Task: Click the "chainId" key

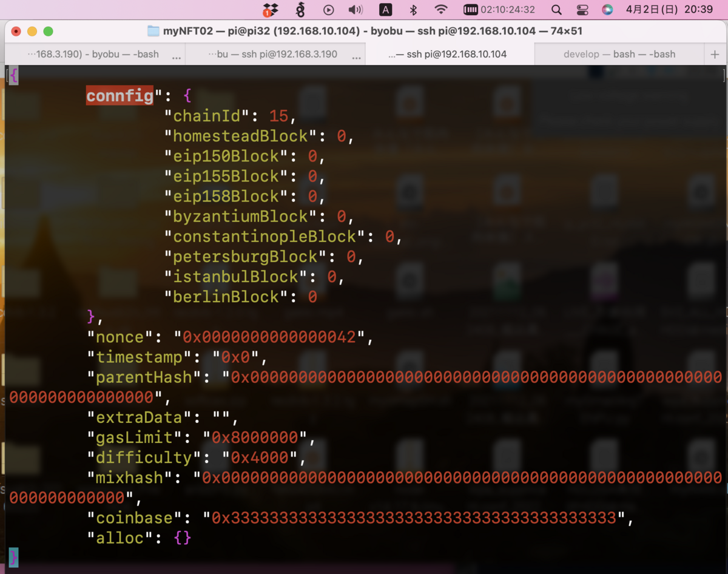Action: pos(207,116)
